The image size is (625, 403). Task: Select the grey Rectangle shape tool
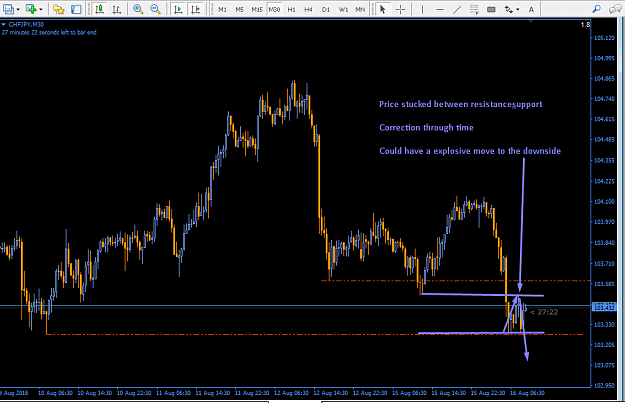(x=491, y=9)
